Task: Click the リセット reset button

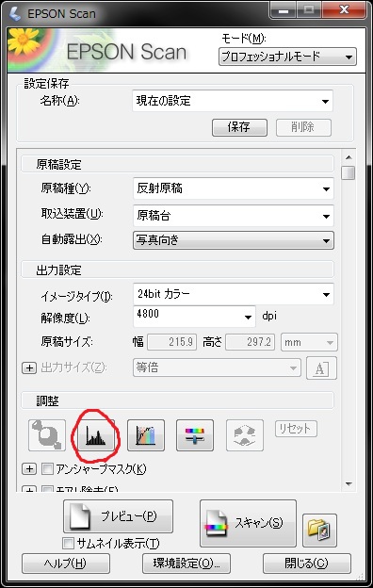Action: (x=296, y=429)
